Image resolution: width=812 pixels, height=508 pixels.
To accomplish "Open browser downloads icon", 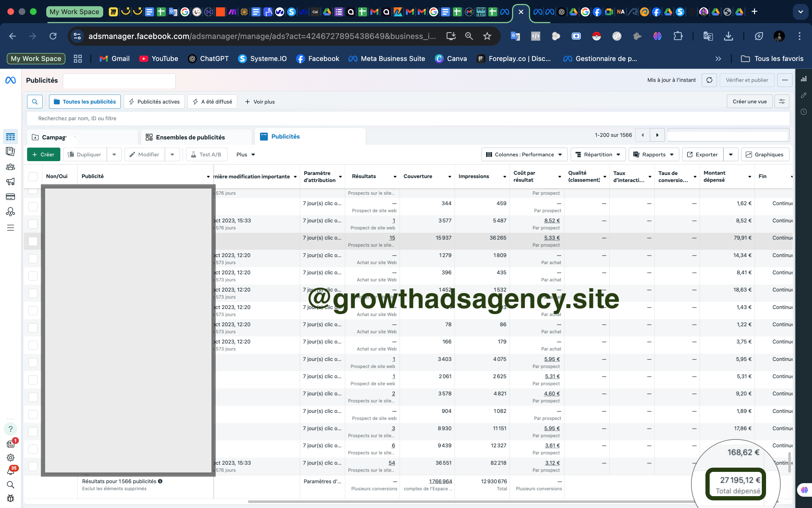I will (729, 36).
